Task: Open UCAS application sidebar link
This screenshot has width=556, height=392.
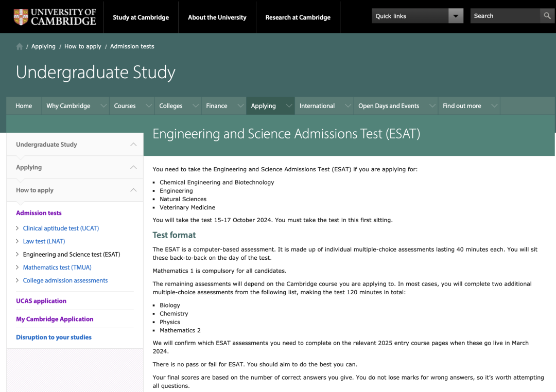Action: [41, 301]
